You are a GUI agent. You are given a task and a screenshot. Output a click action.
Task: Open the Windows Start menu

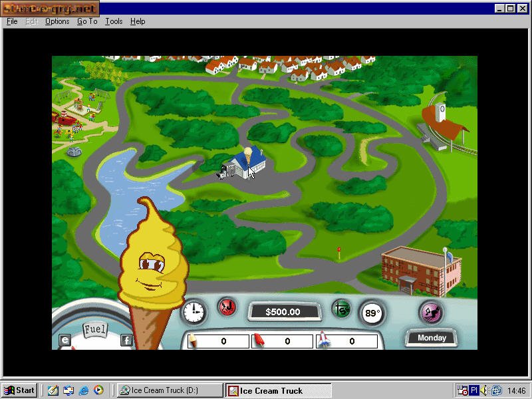(x=19, y=390)
